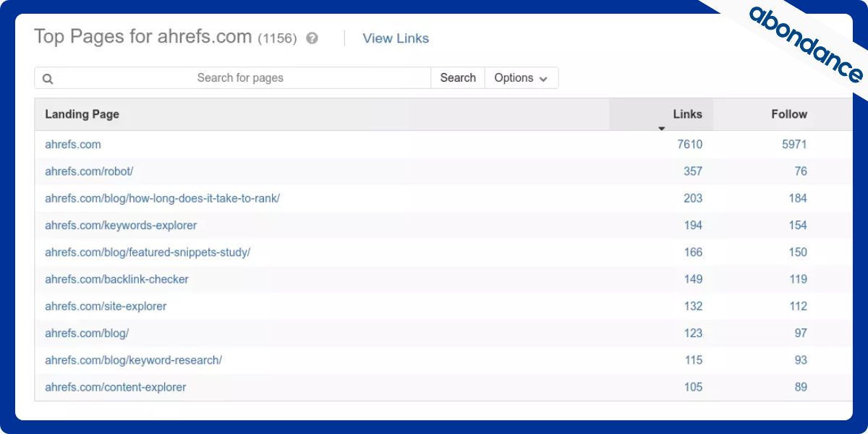Screen dimensions: 868x434
Task: Click the Search button
Action: coord(458,78)
